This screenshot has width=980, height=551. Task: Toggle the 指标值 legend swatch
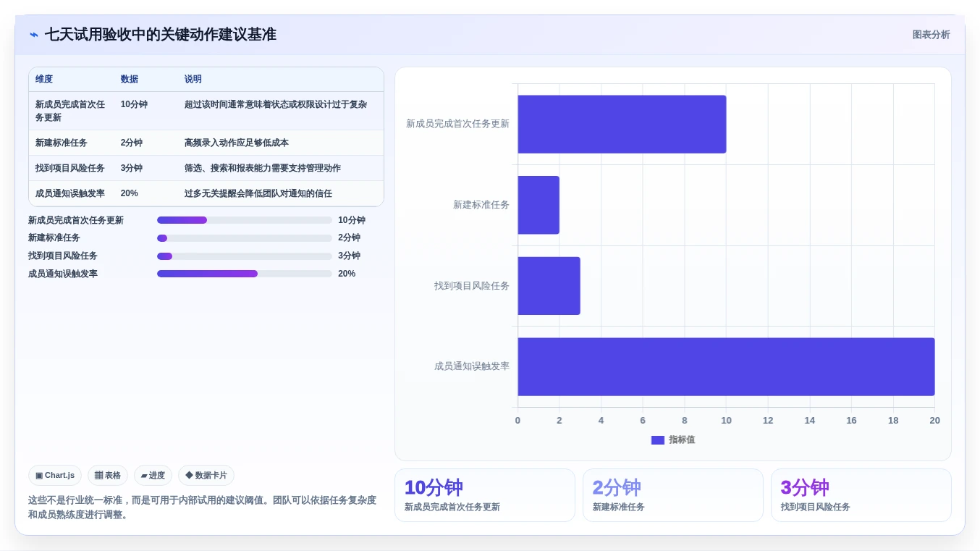click(658, 440)
